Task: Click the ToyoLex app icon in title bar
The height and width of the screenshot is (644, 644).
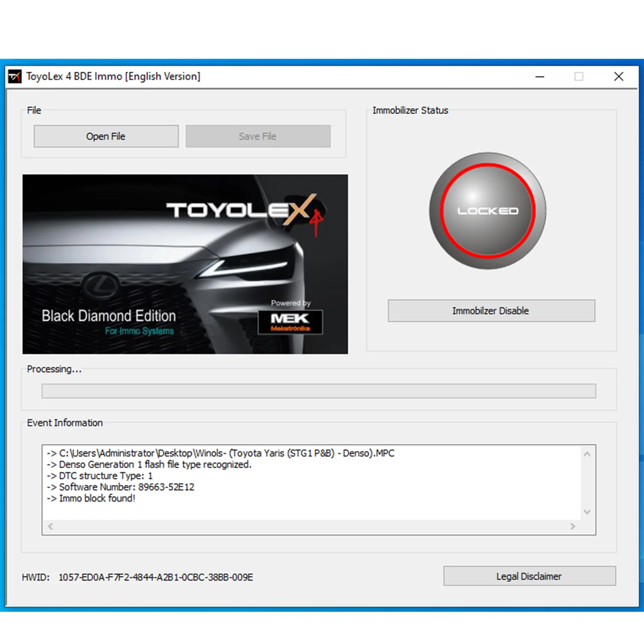Action: 15,76
